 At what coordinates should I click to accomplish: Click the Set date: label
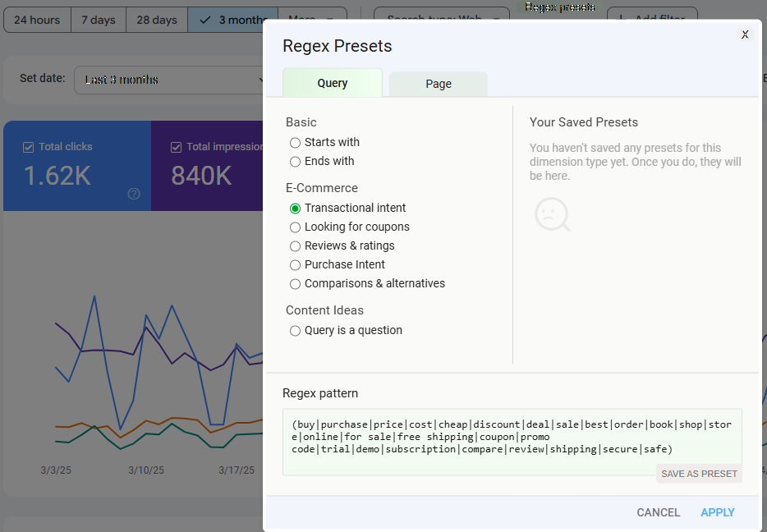(43, 78)
